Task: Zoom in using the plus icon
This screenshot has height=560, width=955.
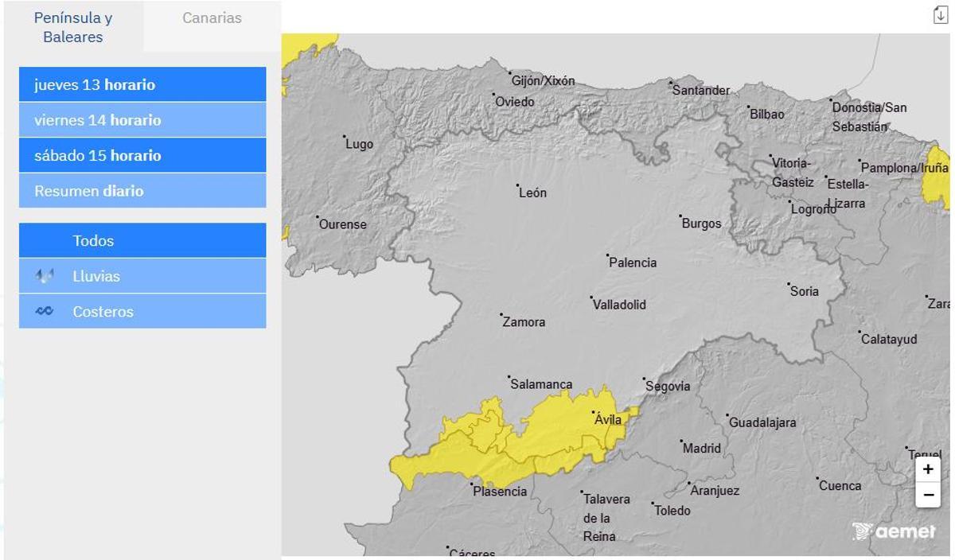Action: (x=927, y=470)
